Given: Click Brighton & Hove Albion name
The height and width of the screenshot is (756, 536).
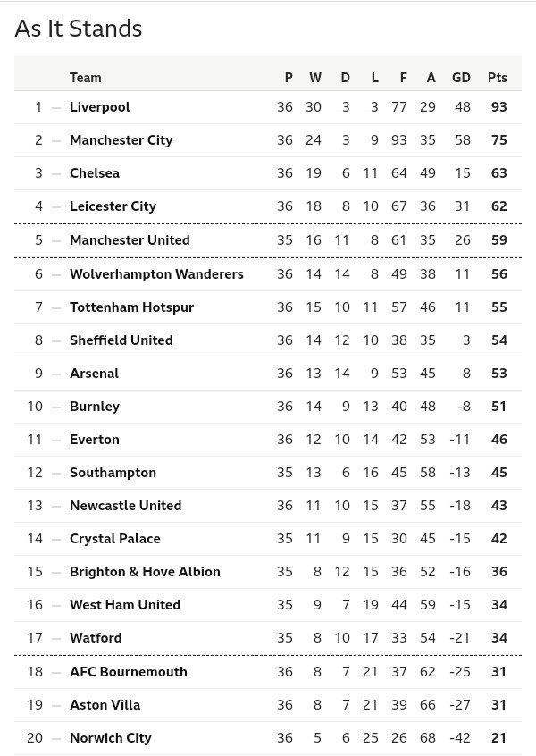Looking at the screenshot, I should (x=145, y=572).
